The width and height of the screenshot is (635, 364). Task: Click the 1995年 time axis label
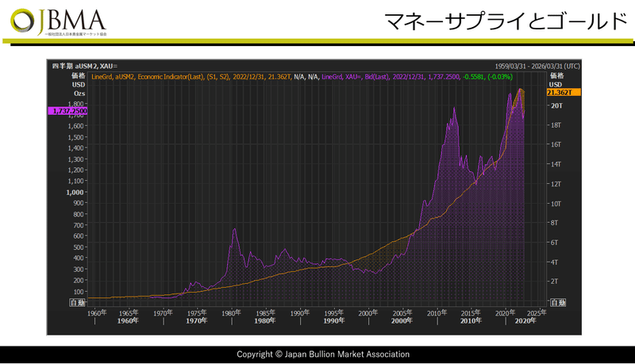333,313
